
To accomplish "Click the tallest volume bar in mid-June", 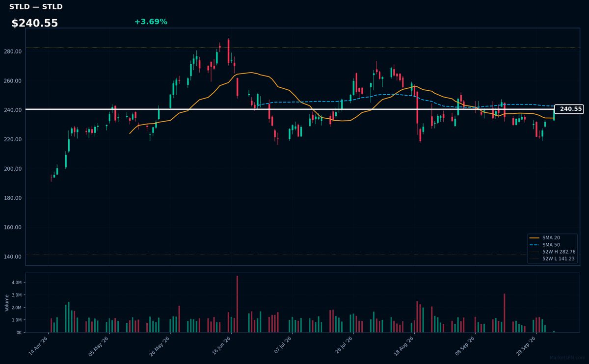I will click(x=237, y=304).
